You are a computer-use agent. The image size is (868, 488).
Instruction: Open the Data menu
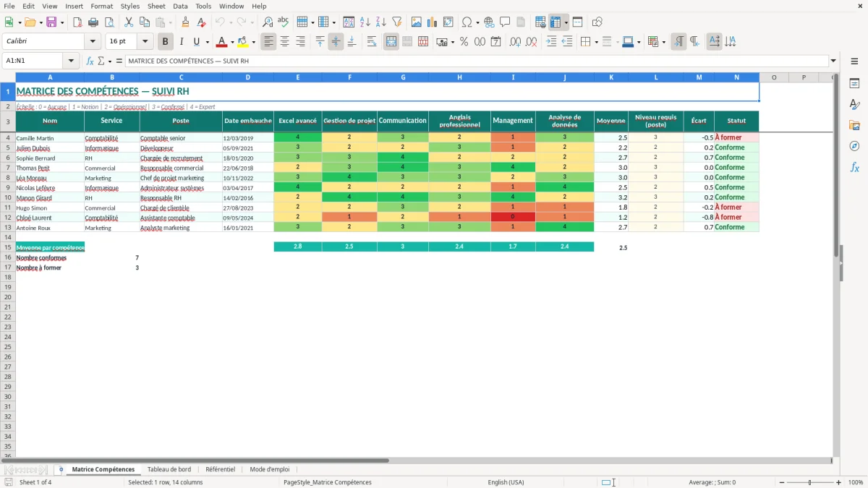(180, 6)
